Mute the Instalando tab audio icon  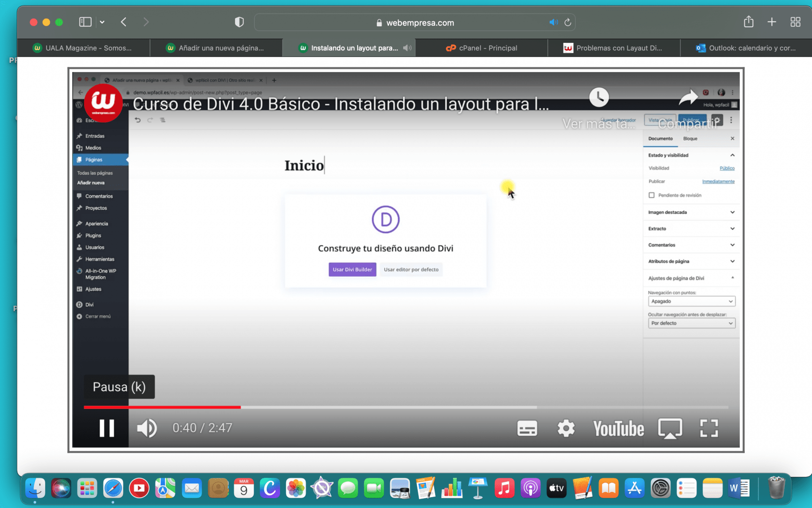(407, 48)
